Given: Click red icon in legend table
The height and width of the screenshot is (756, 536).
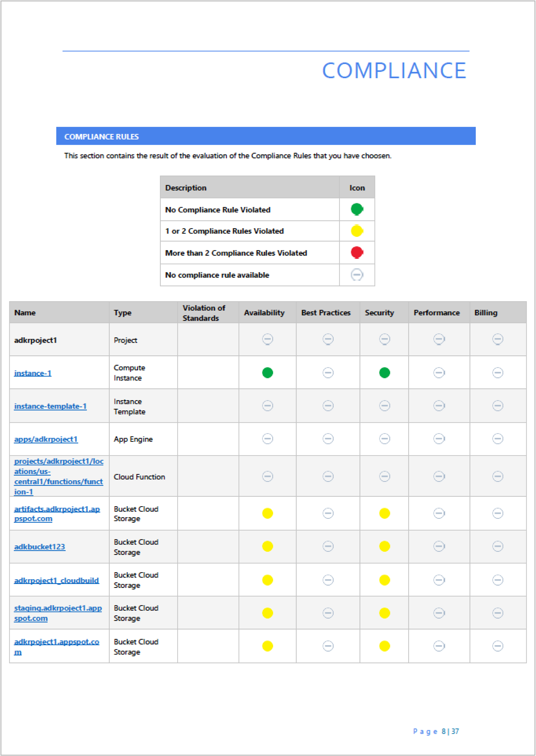Looking at the screenshot, I should (357, 252).
